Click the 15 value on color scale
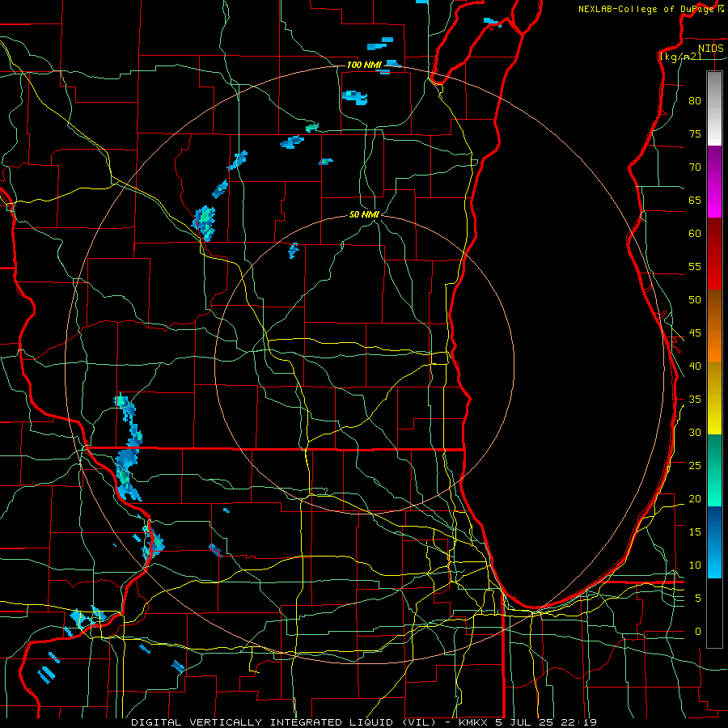The height and width of the screenshot is (728, 728). pos(695,532)
